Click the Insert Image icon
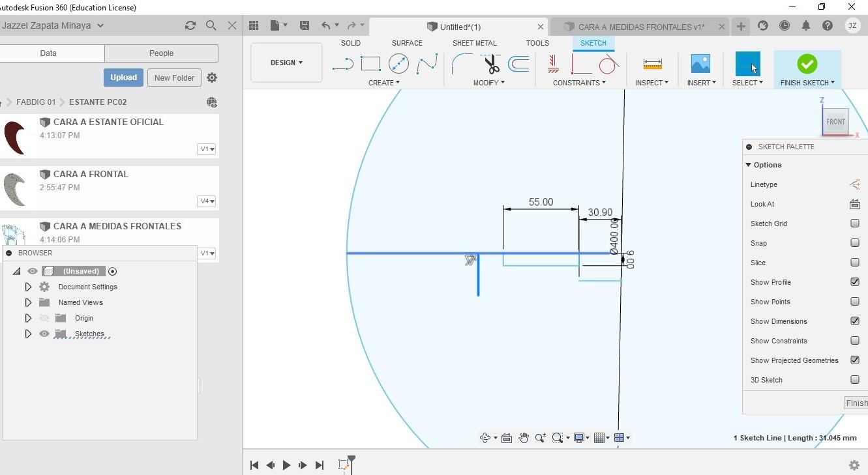The image size is (868, 475). tap(700, 64)
